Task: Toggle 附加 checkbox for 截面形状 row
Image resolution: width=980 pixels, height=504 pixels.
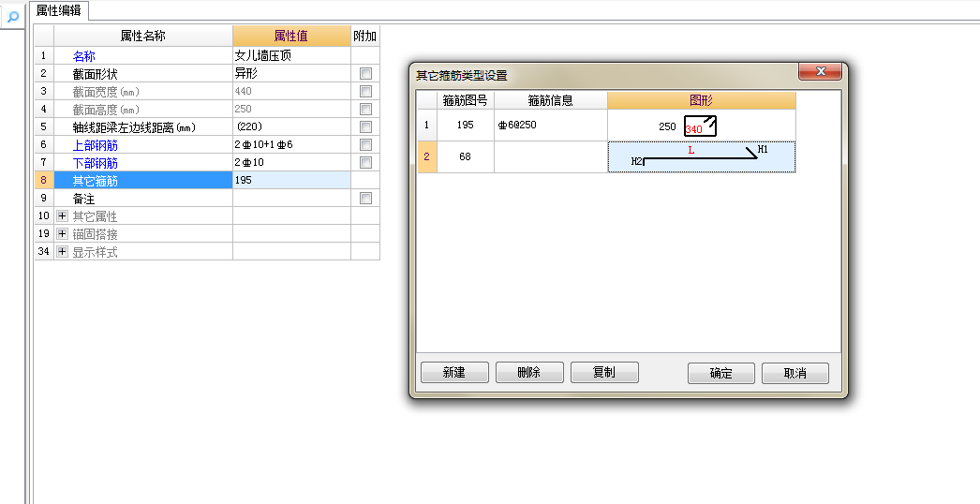Action: (365, 74)
